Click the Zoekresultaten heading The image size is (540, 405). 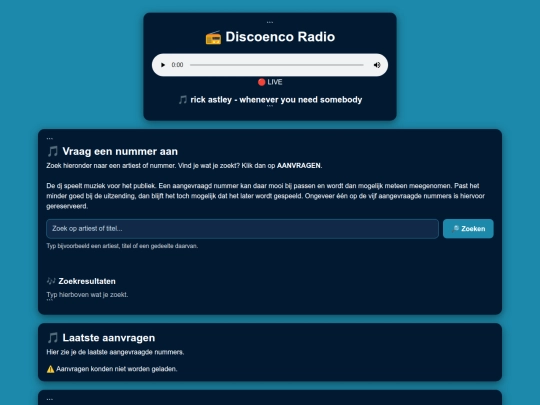(x=87, y=281)
